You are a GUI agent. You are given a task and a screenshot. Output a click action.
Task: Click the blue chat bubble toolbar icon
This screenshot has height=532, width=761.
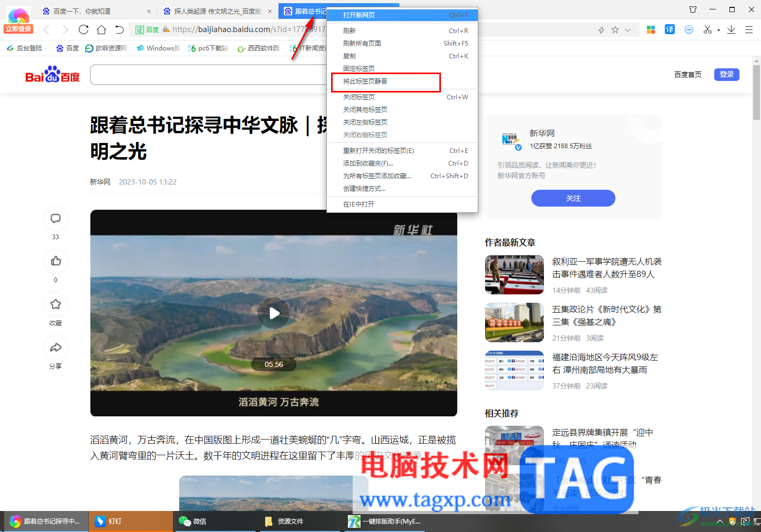pyautogui.click(x=689, y=29)
